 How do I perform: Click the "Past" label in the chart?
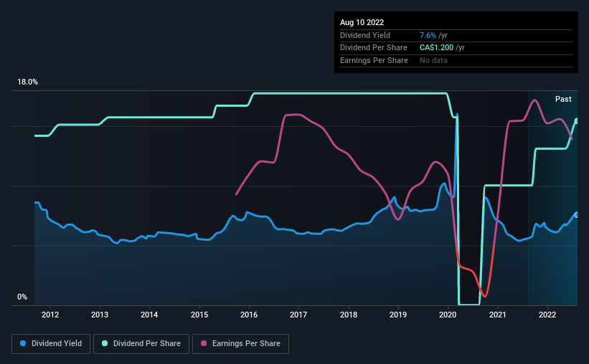click(563, 99)
